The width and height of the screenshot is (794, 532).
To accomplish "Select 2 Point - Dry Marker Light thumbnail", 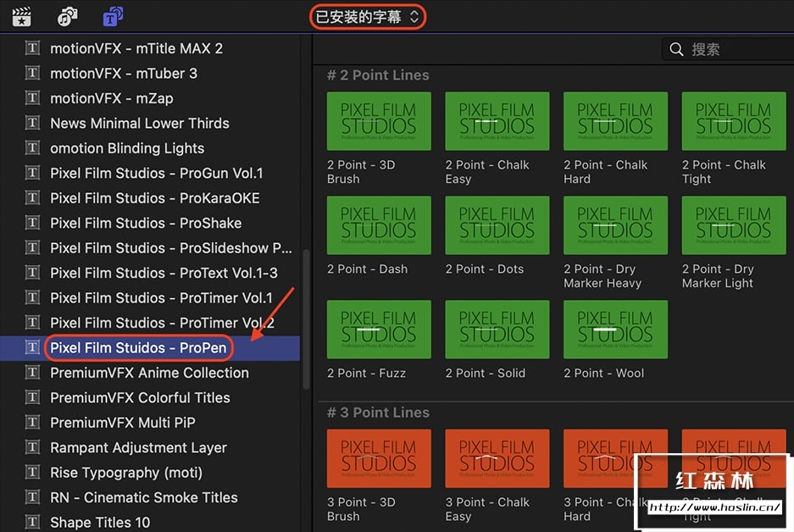I will pos(734,225).
